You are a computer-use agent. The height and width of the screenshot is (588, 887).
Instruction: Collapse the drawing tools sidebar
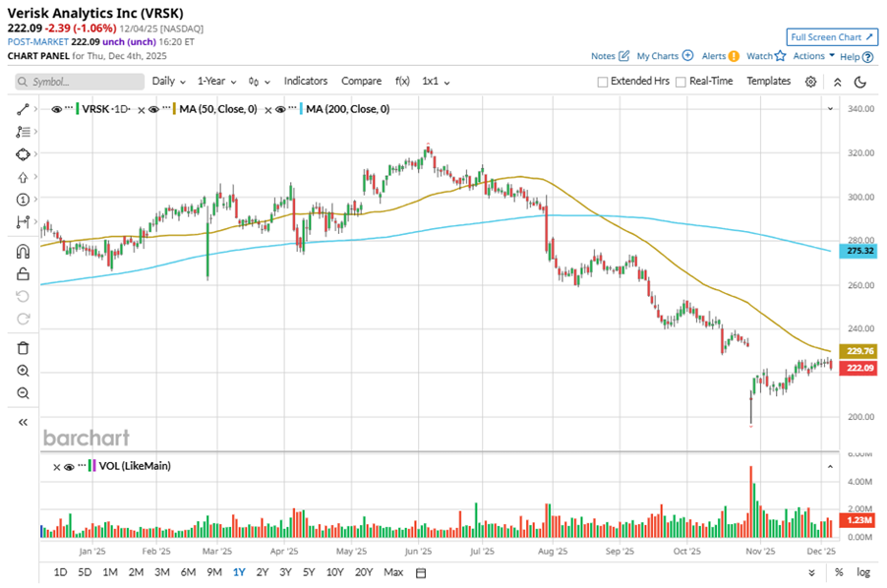click(23, 423)
